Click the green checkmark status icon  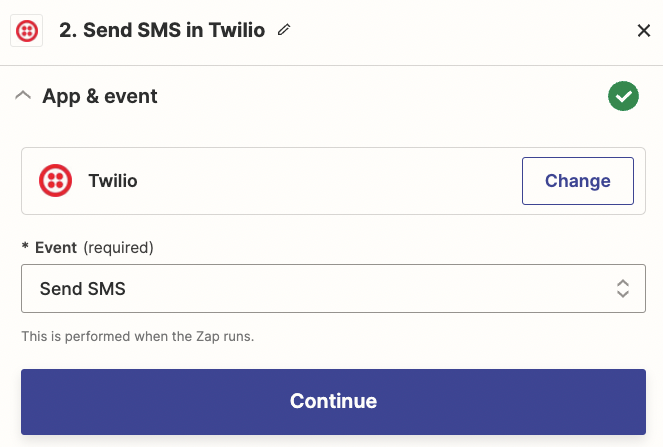(x=623, y=96)
